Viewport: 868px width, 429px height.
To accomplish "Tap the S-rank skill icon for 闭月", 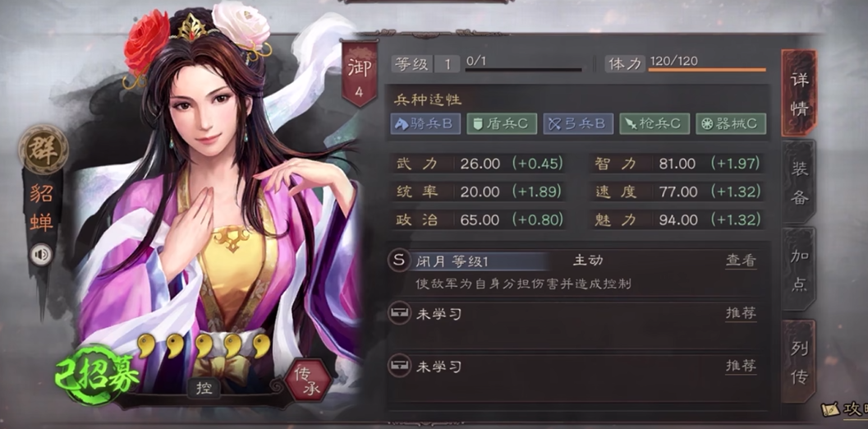I will click(x=398, y=260).
